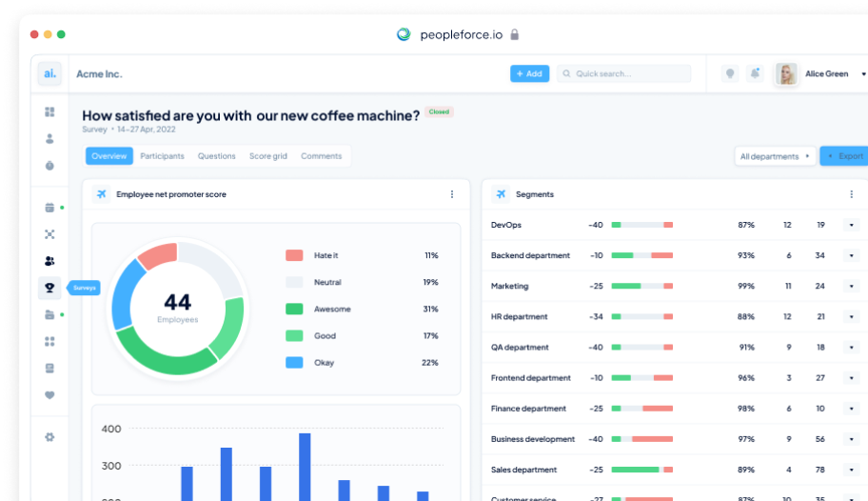The height and width of the screenshot is (501, 868).
Task: Click the Okay blue legend swatch
Action: pos(294,363)
